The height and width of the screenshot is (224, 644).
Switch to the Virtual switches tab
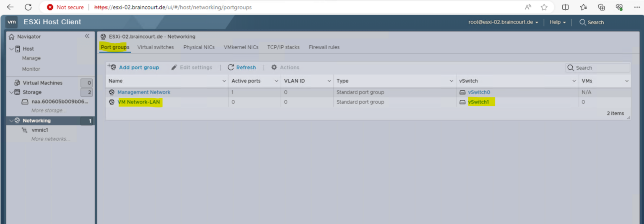pos(155,47)
